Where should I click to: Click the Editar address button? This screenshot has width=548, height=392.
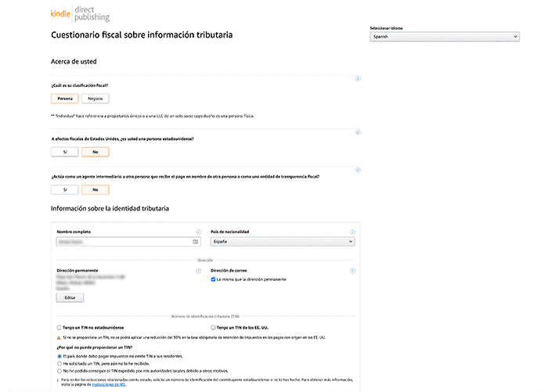(70, 298)
